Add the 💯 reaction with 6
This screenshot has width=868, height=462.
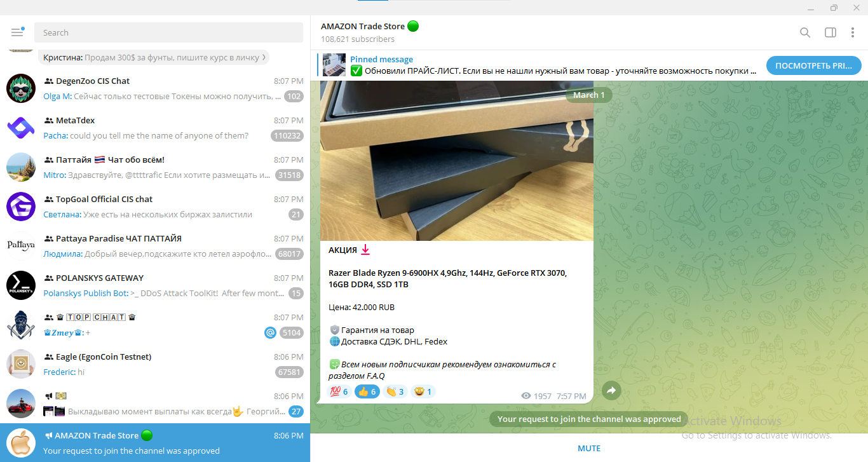(x=339, y=391)
